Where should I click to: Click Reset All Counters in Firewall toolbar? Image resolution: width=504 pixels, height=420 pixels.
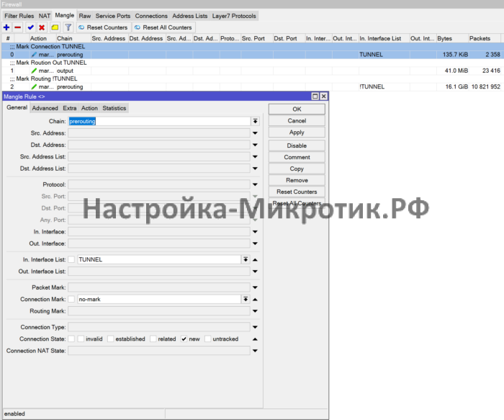point(163,27)
